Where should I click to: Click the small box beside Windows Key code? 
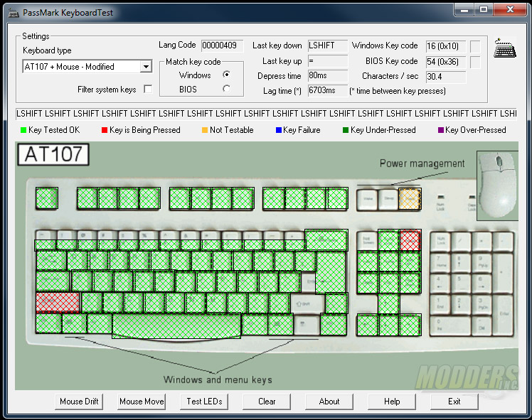475,46
